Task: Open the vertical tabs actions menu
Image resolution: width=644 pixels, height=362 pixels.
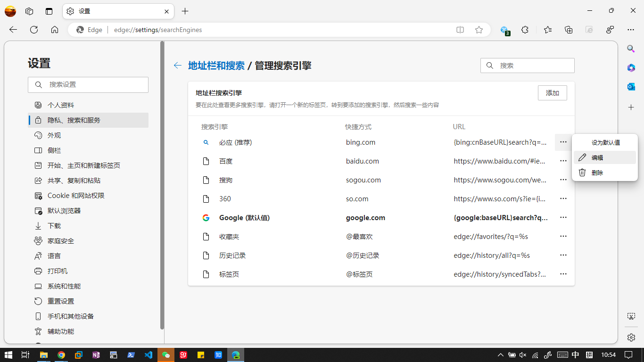Action: click(49, 11)
